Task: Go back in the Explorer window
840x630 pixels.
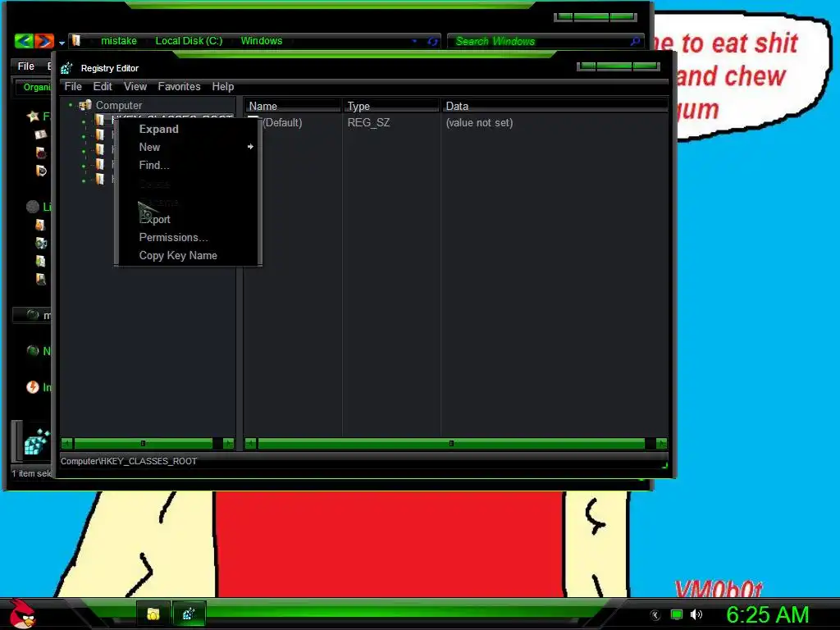Action: (24, 41)
